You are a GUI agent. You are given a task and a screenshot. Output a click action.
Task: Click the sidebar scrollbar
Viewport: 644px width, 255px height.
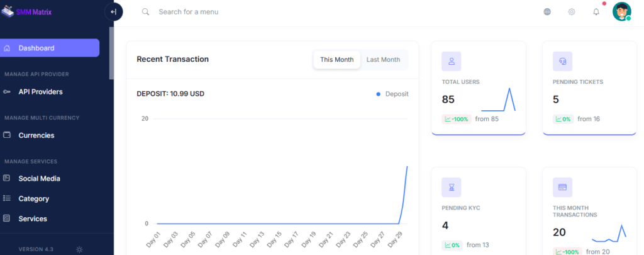tap(111, 54)
